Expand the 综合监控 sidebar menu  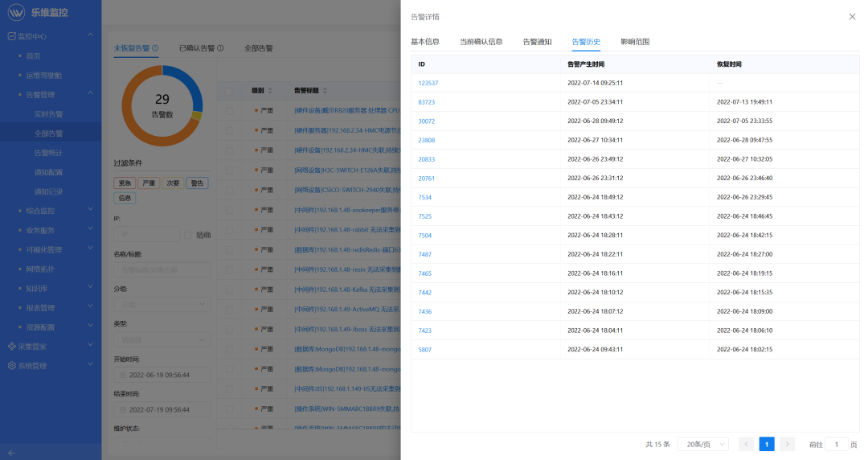[x=51, y=211]
